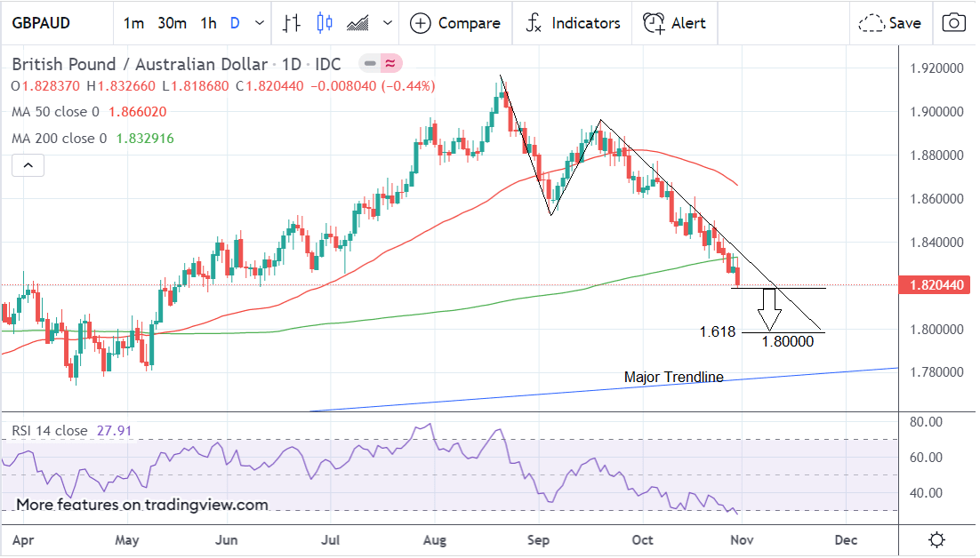Click the Compare plus icon
Image resolution: width=980 pixels, height=558 pixels.
[x=421, y=23]
